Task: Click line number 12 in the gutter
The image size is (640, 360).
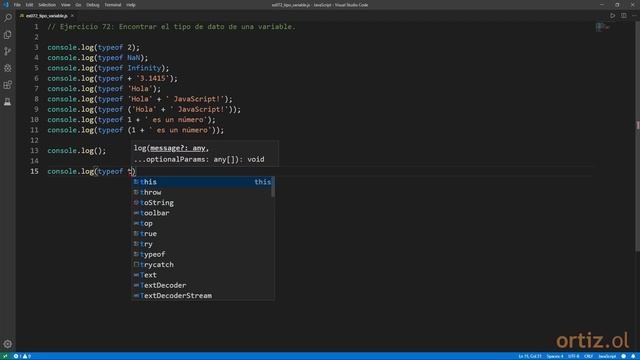Action: tap(34, 140)
